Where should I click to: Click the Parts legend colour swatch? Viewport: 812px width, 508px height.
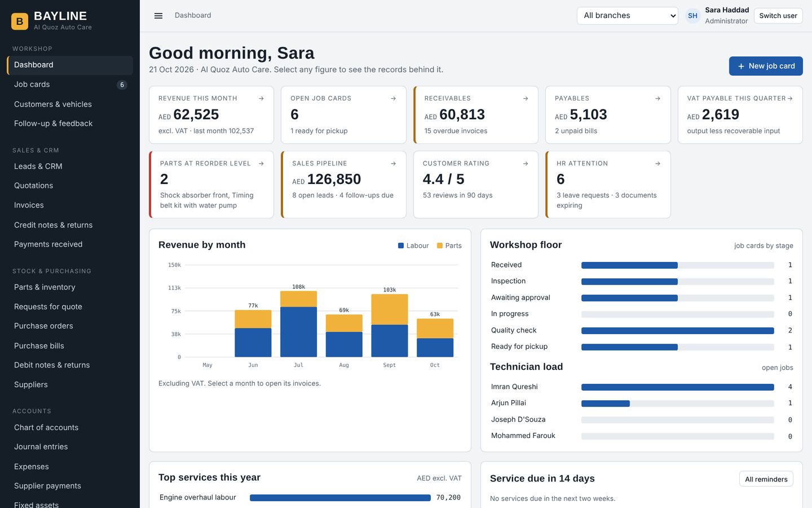pos(440,246)
